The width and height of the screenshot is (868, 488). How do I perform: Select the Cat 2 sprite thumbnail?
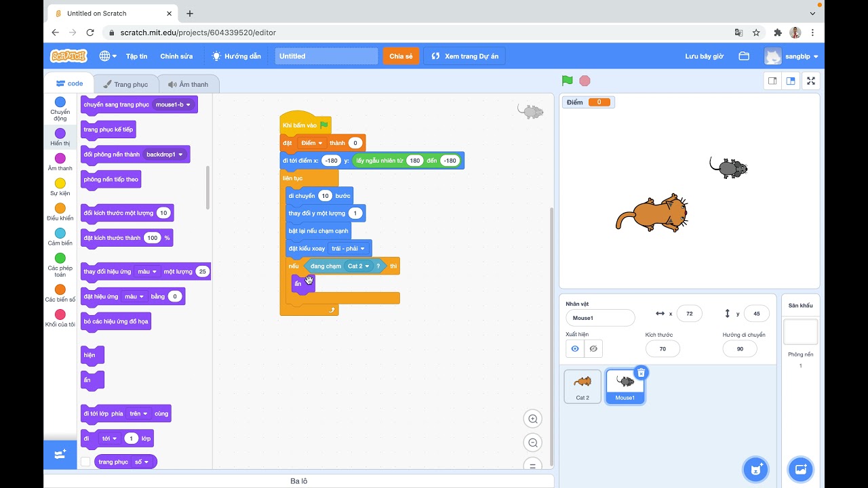coord(583,386)
